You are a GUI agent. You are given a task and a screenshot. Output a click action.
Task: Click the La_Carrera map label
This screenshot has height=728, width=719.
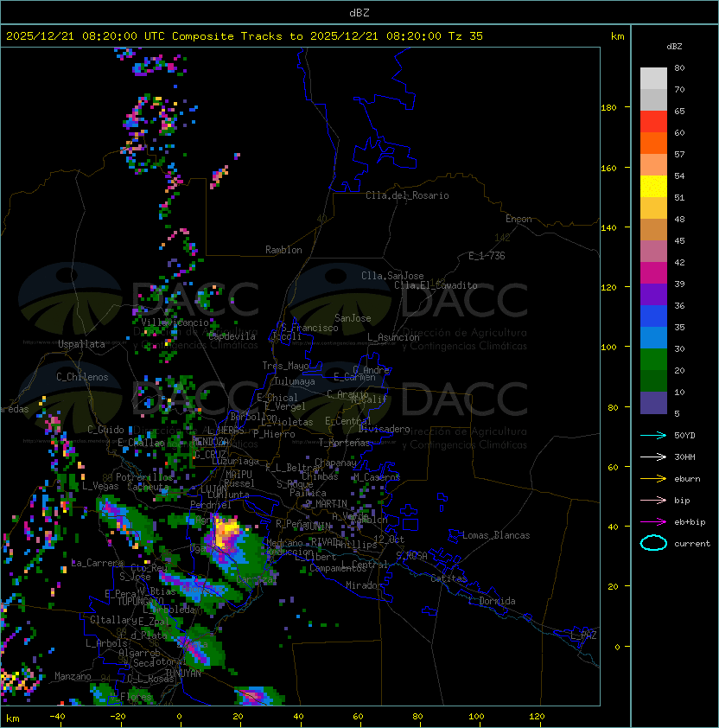tap(97, 563)
